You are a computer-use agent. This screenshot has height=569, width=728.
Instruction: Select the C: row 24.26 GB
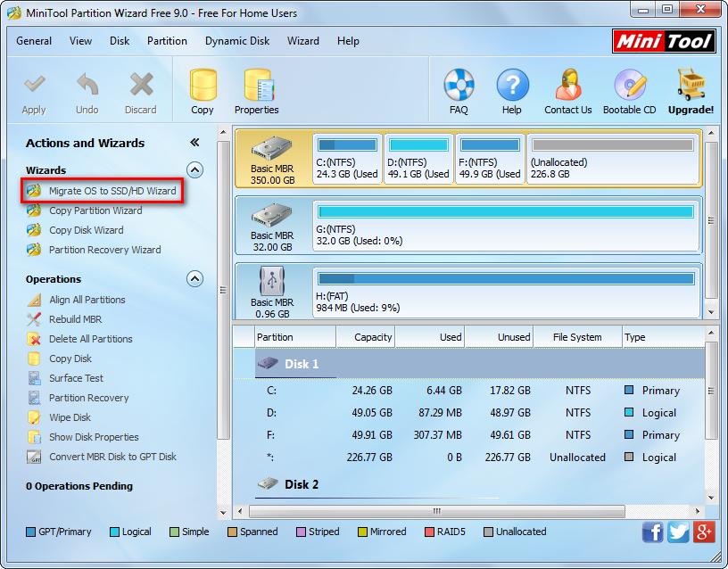point(469,391)
